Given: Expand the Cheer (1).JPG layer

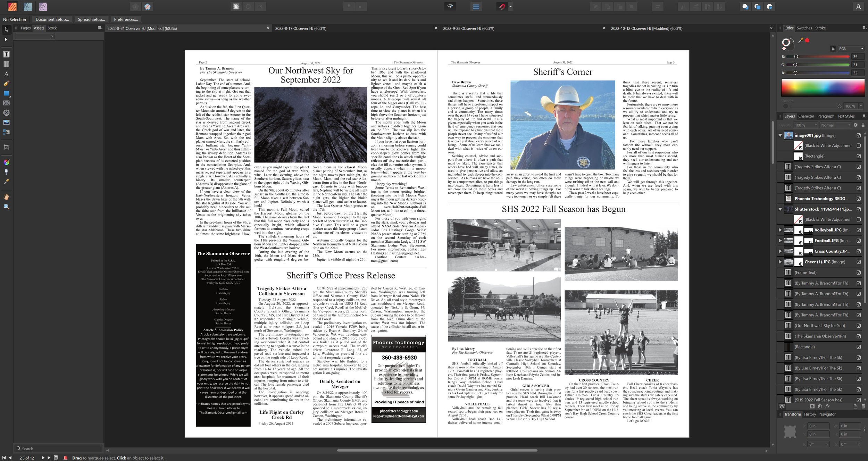Looking at the screenshot, I should tap(780, 262).
